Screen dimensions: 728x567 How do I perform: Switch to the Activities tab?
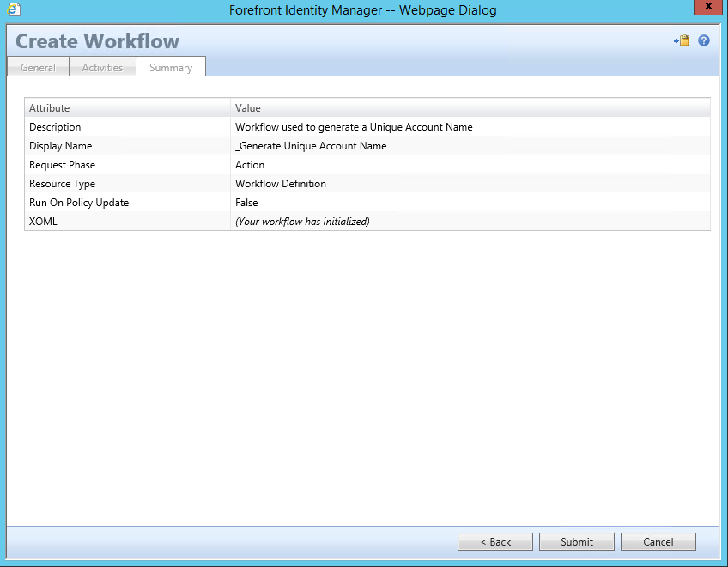point(103,67)
